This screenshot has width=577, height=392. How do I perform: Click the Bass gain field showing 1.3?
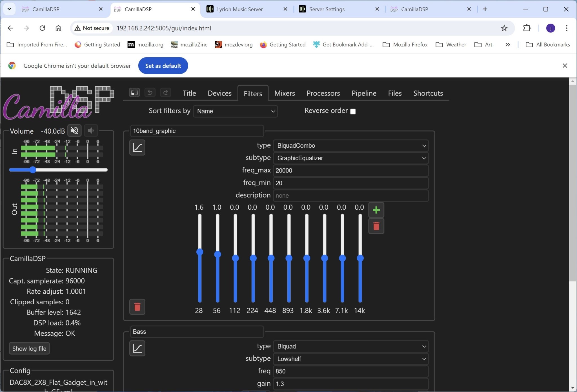(x=351, y=384)
